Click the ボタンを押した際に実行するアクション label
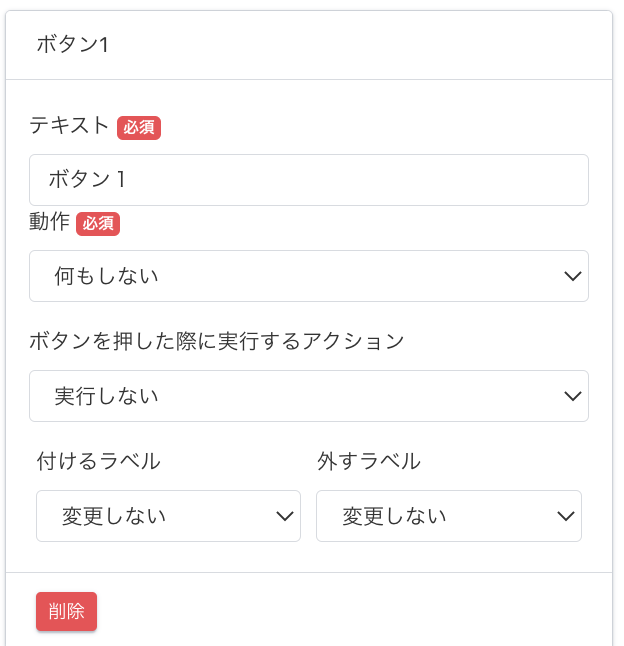The height and width of the screenshot is (646, 624). pos(216,341)
